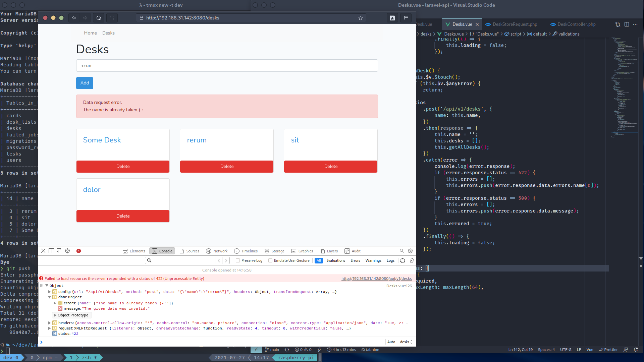Activate the element selection crosshair

pos(67,251)
